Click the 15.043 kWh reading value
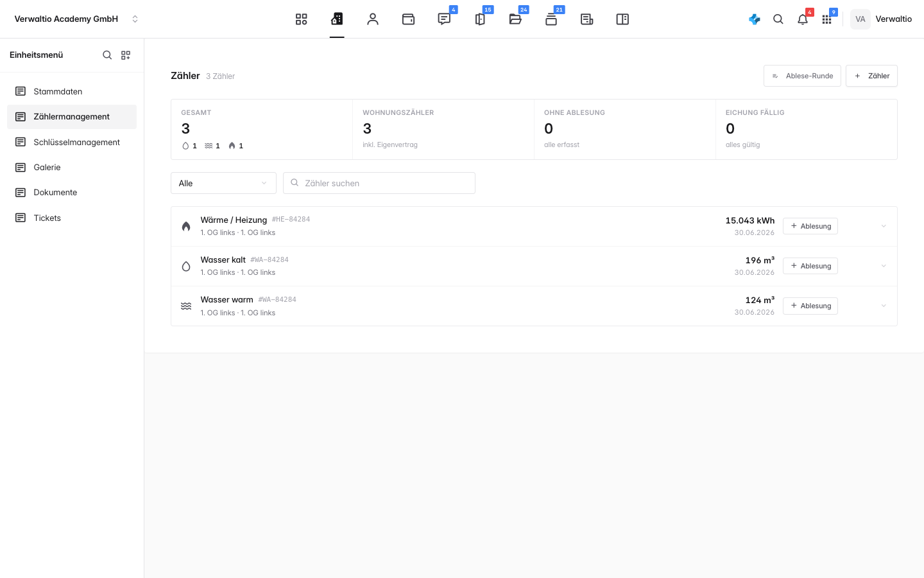The width and height of the screenshot is (924, 578). [x=750, y=220]
